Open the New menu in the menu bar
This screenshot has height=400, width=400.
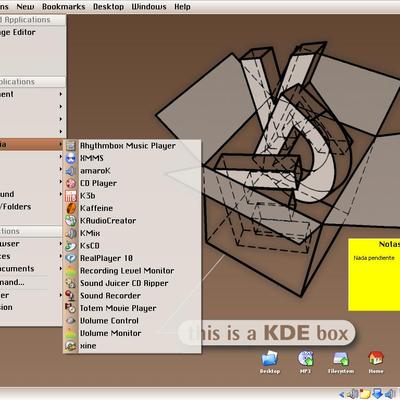click(x=25, y=7)
